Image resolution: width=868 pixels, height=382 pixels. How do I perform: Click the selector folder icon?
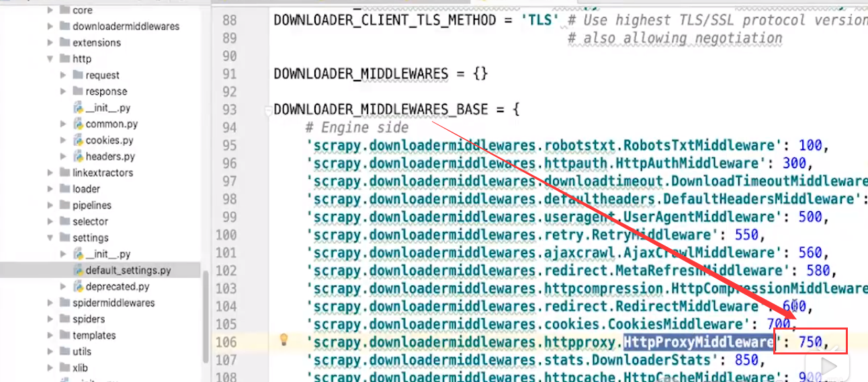tap(64, 221)
